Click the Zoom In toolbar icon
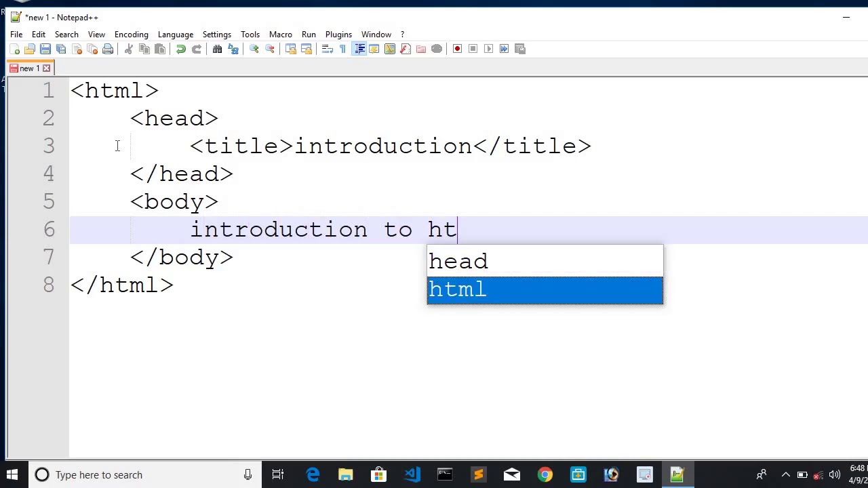 pos(254,49)
